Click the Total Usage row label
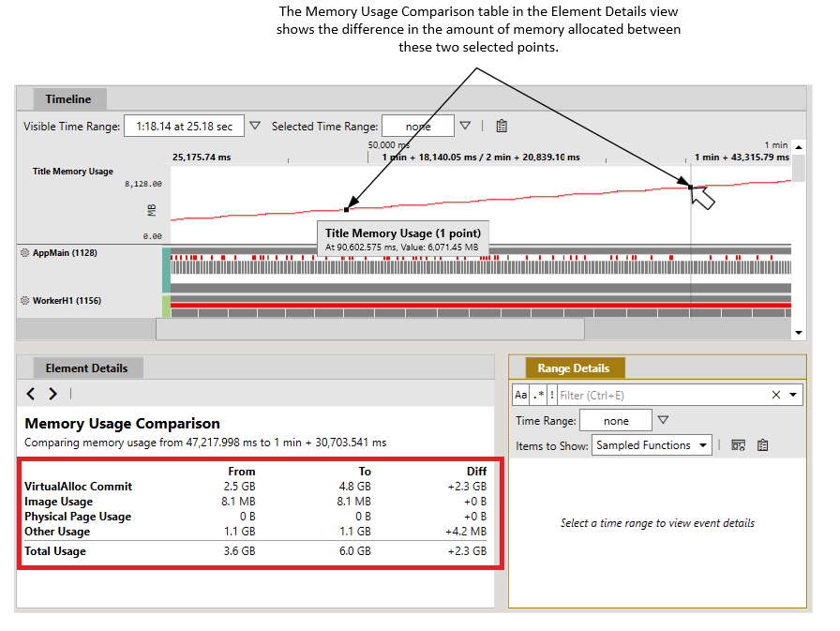The height and width of the screenshot is (631, 840). click(55, 551)
